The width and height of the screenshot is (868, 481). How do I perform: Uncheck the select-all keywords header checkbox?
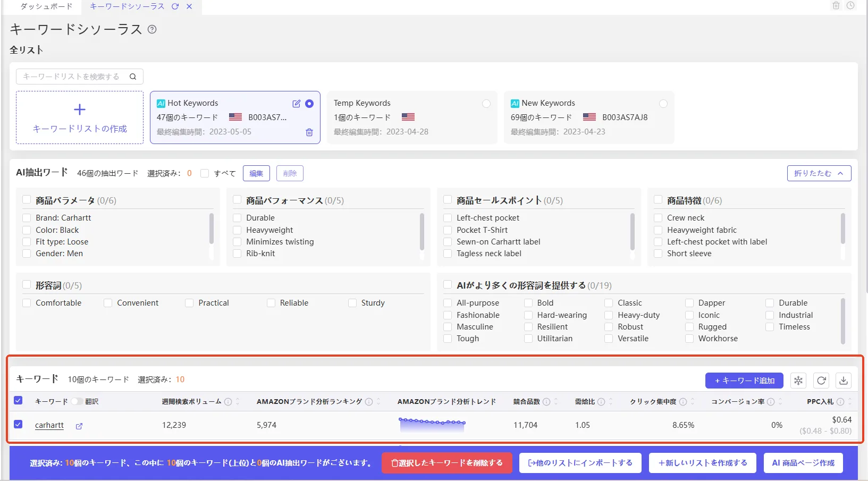pos(18,401)
